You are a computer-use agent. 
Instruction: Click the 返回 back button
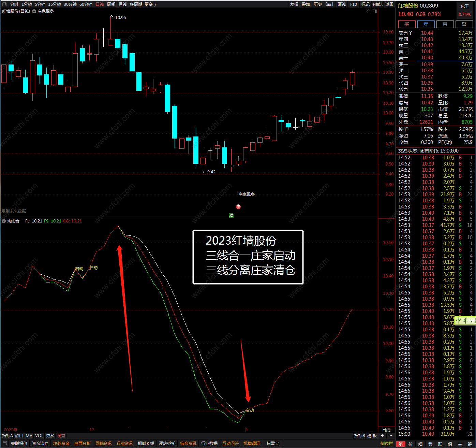click(x=389, y=4)
